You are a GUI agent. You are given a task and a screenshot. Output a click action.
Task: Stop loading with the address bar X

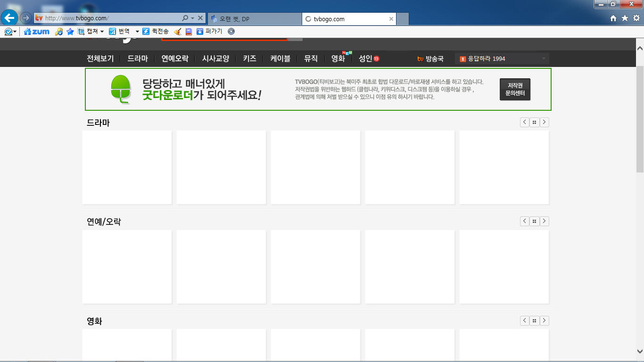(200, 18)
